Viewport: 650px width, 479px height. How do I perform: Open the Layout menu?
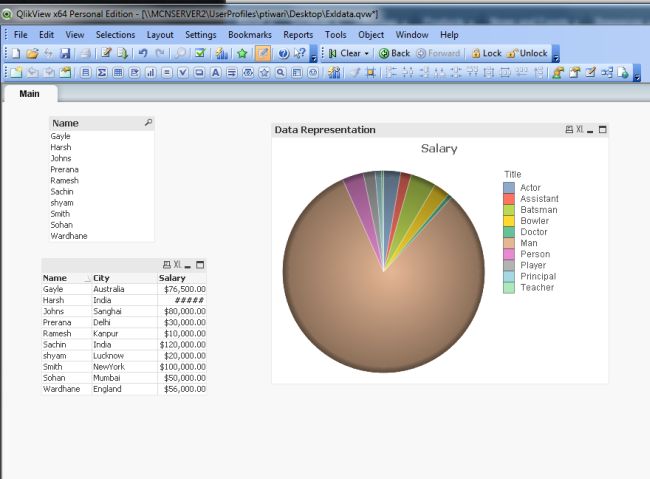point(160,35)
